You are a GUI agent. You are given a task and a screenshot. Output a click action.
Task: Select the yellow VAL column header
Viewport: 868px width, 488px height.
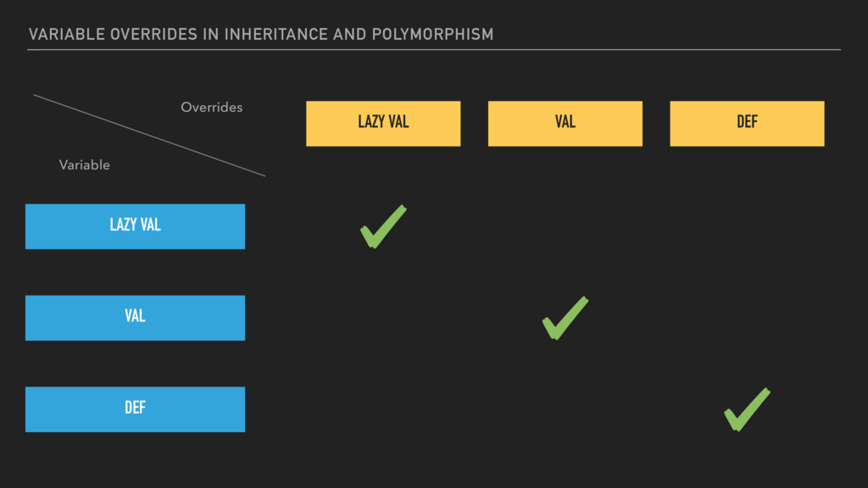(565, 124)
